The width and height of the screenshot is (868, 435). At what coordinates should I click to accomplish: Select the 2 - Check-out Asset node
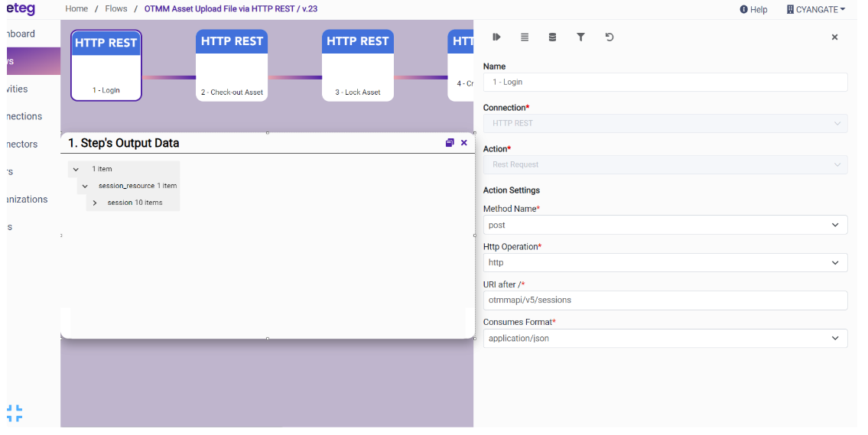[232, 66]
